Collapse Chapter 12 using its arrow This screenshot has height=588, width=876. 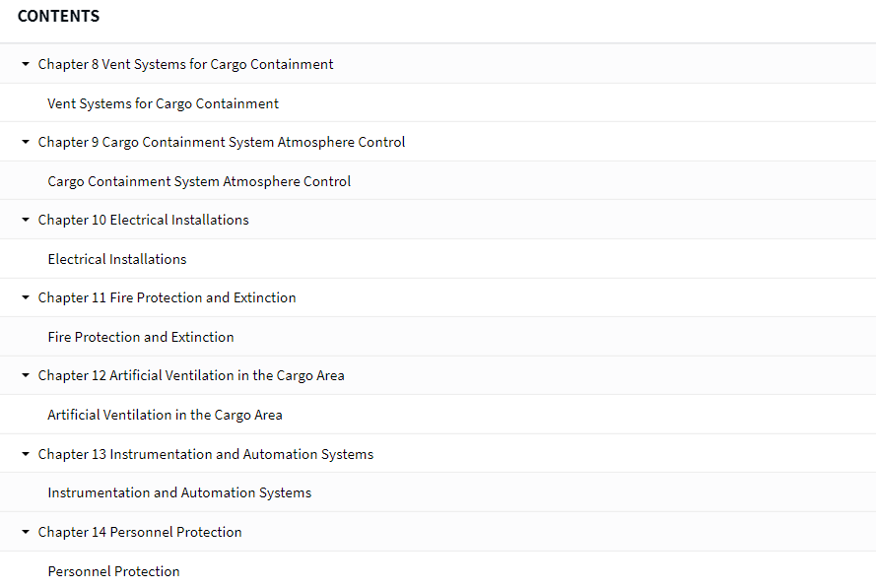pyautogui.click(x=25, y=375)
